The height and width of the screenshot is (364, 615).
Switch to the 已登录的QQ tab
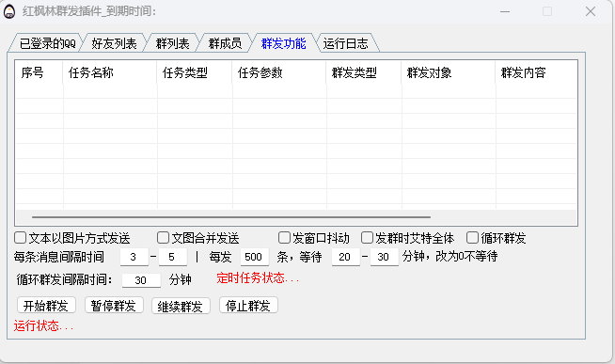point(47,43)
